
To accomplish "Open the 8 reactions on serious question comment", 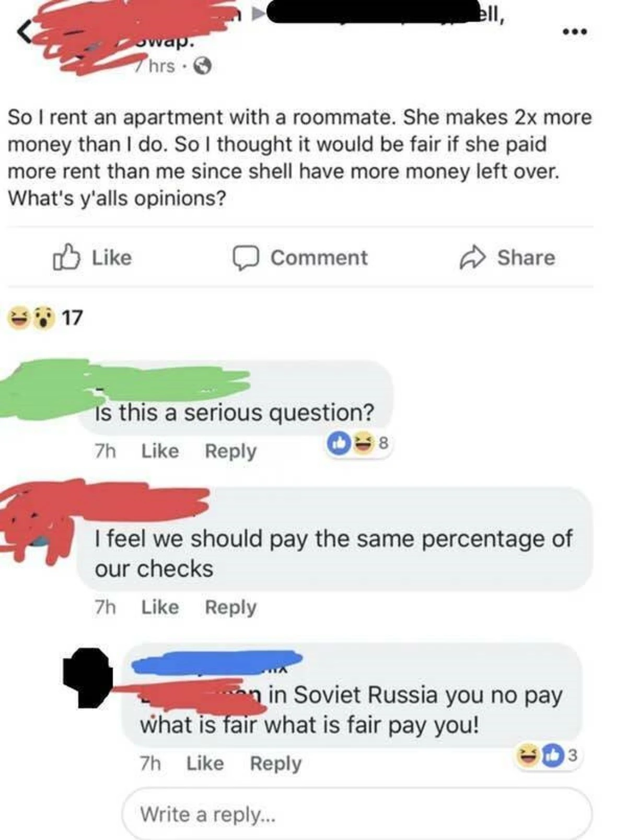I will (x=358, y=444).
